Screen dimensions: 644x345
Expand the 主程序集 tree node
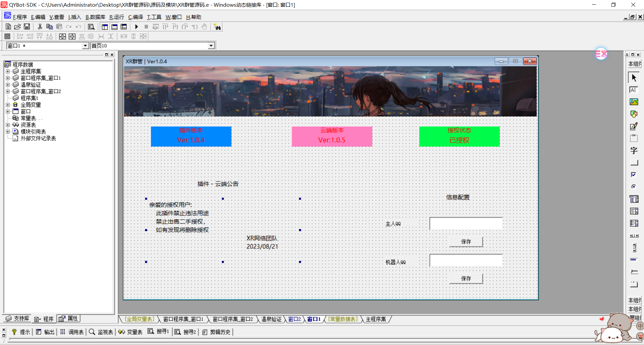pos(8,71)
